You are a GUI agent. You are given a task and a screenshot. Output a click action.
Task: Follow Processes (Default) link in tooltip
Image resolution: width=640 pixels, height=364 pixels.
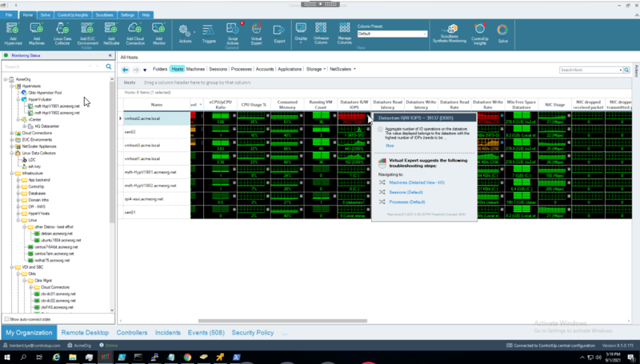407,202
